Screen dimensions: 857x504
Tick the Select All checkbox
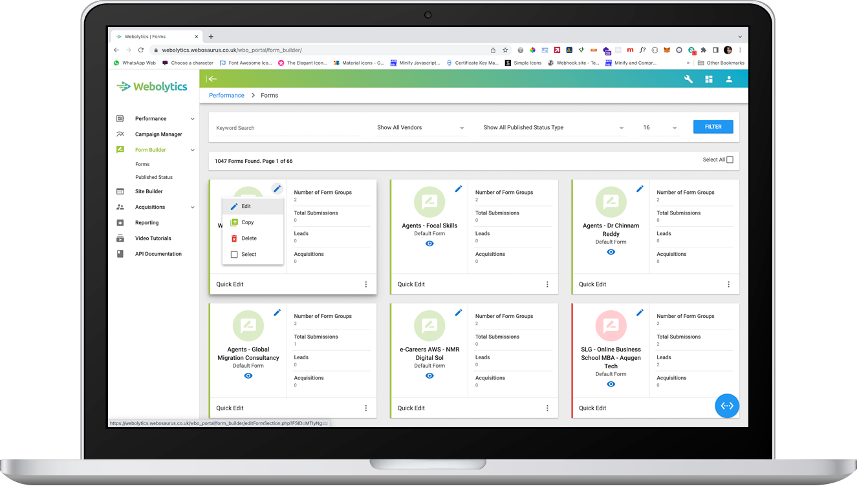(x=730, y=160)
